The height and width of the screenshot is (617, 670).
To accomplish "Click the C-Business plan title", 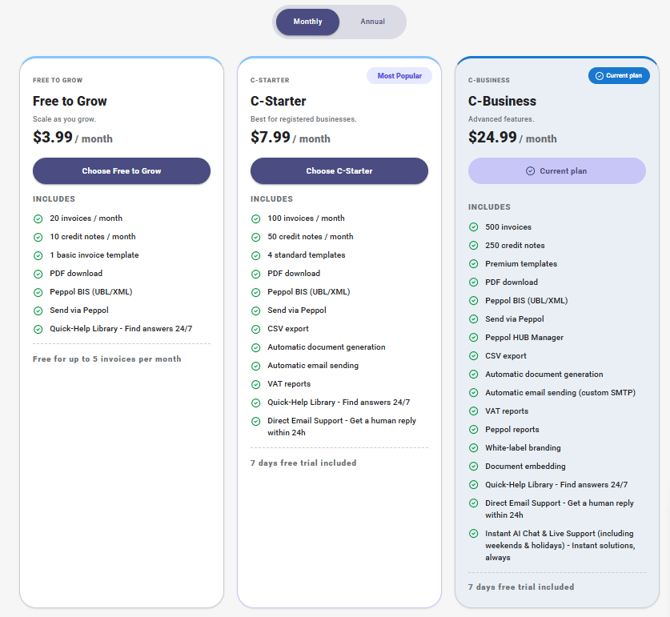I will 502,101.
